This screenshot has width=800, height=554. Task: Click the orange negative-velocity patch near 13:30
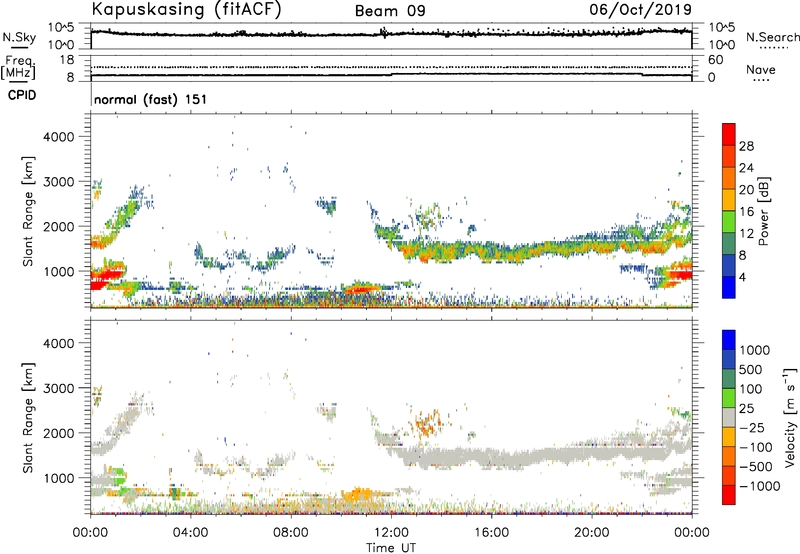pyautogui.click(x=428, y=423)
